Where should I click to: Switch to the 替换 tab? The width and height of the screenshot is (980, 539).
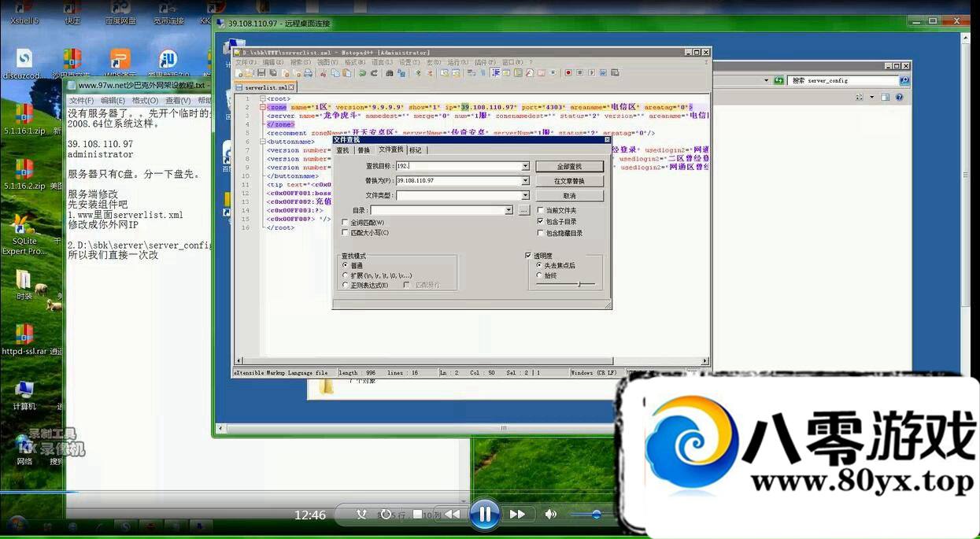(364, 150)
